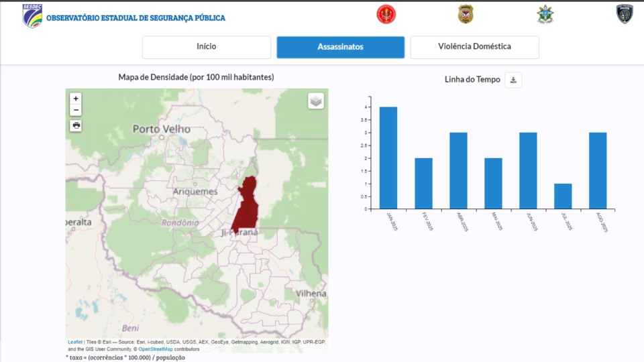Click the dark blue police shield badge
The width and height of the screenshot is (644, 362).
pyautogui.click(x=625, y=14)
